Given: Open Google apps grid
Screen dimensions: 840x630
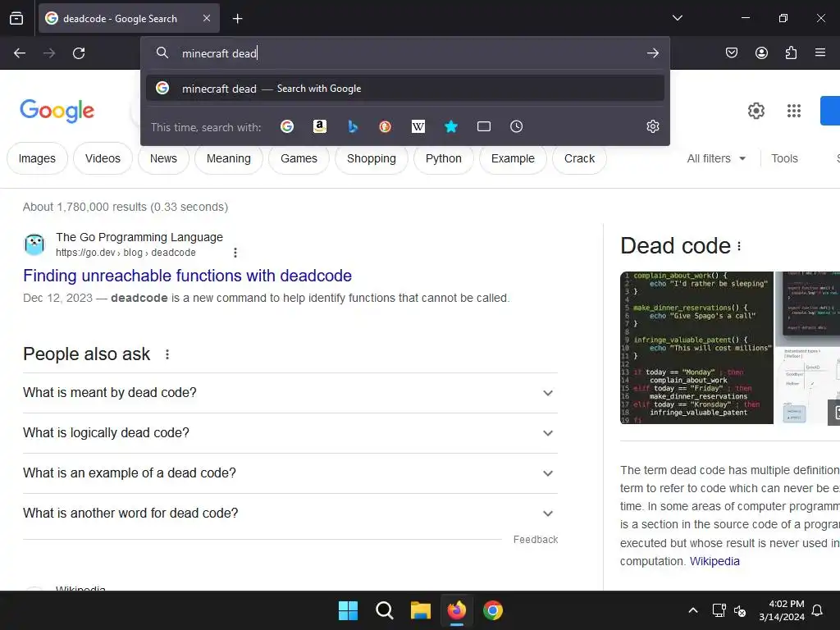Looking at the screenshot, I should (794, 111).
